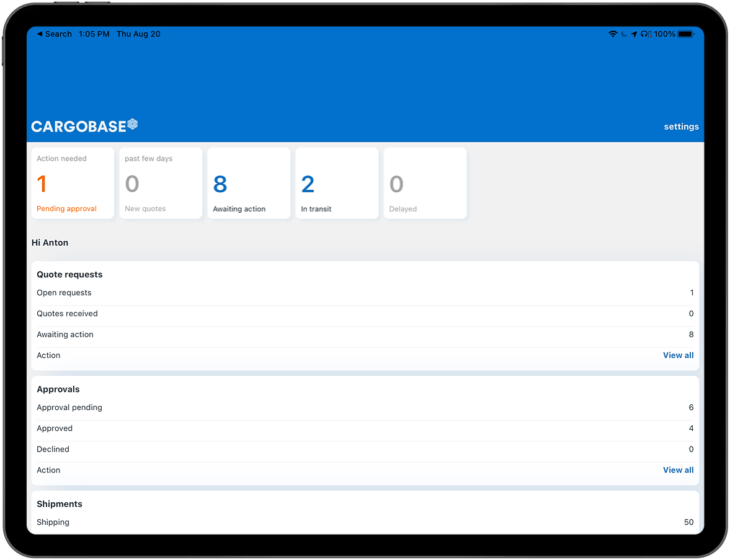Select the New quotes summary card
The image size is (730, 560).
point(161,183)
